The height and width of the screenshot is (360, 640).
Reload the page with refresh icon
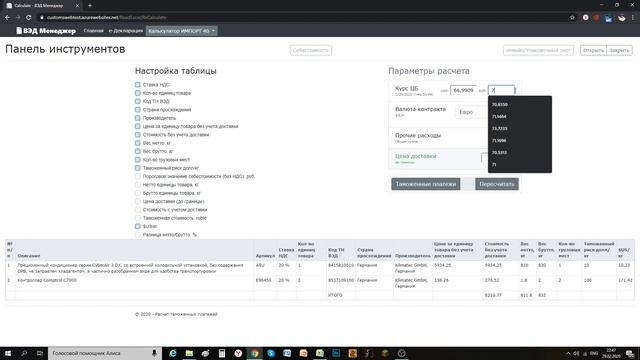[29, 18]
